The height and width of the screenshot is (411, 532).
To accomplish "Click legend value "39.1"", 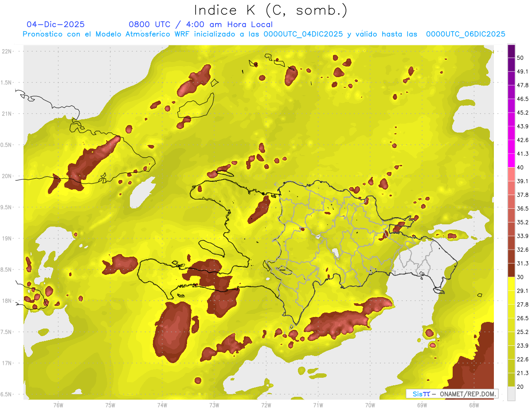I will pyautogui.click(x=523, y=181).
